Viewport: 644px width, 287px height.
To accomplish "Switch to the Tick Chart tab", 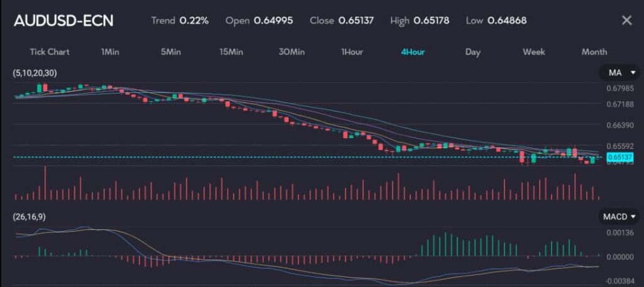I will coord(50,51).
